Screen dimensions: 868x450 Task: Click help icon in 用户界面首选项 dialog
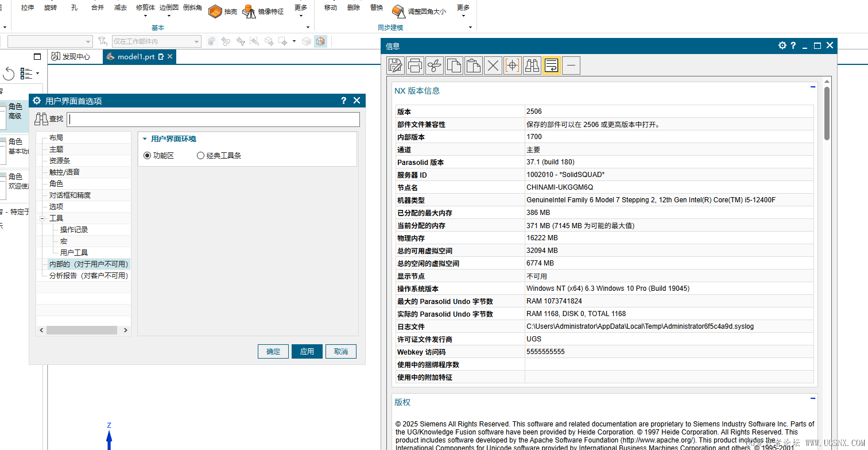point(343,101)
